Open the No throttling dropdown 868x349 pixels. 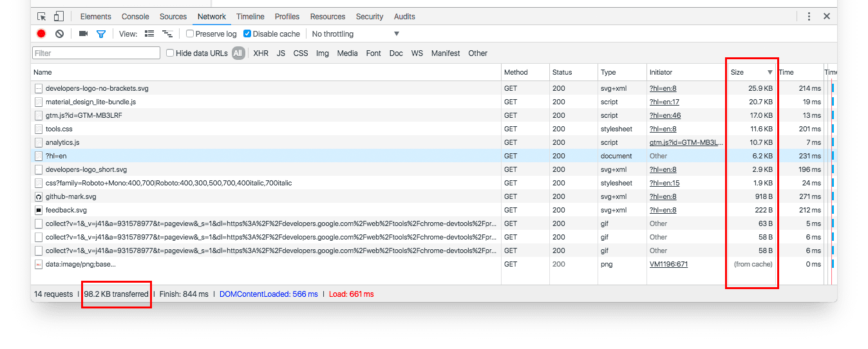point(355,34)
